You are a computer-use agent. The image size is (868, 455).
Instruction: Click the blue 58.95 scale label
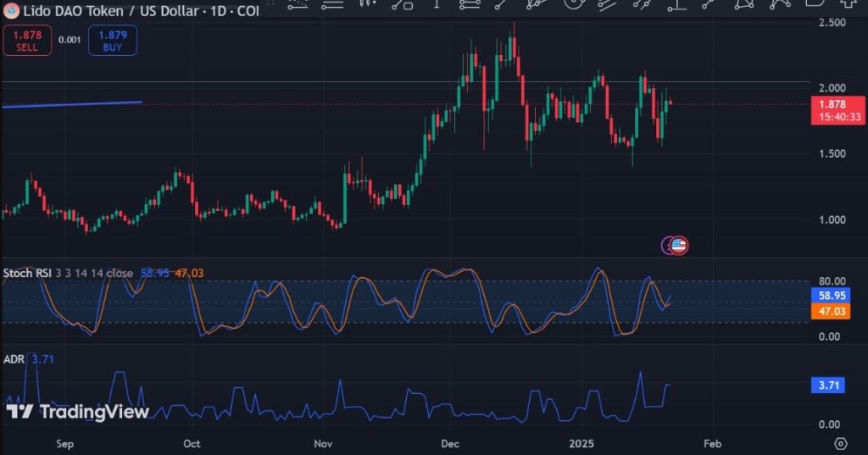[x=832, y=296]
